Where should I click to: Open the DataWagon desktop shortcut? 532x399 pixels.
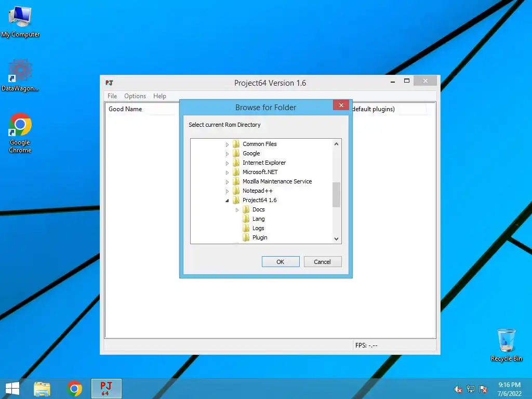(20, 75)
